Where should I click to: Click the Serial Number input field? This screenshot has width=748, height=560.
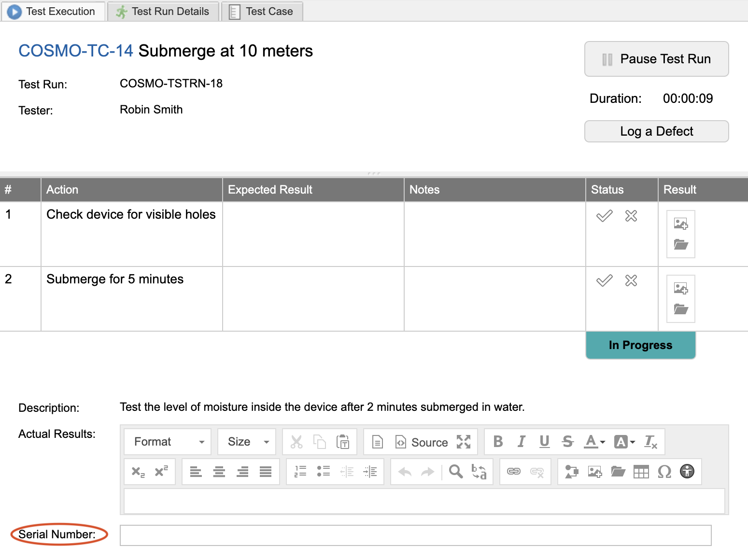click(415, 535)
